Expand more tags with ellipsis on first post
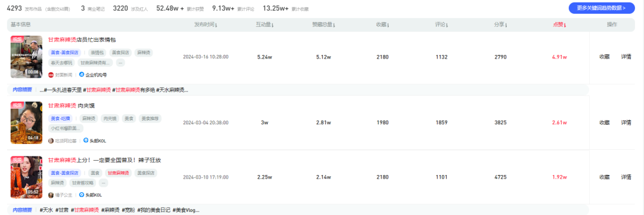This screenshot has height=215, width=644. coord(120,63)
